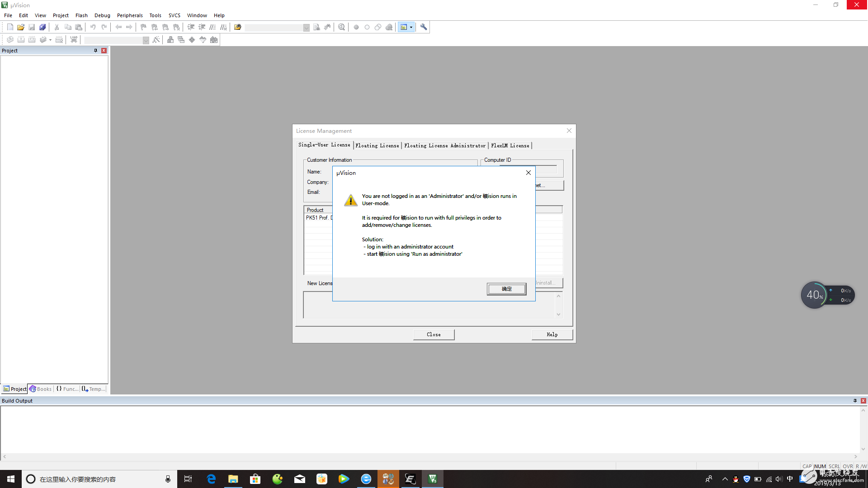The height and width of the screenshot is (488, 868).
Task: Open the Flash menu
Action: [x=81, y=15]
